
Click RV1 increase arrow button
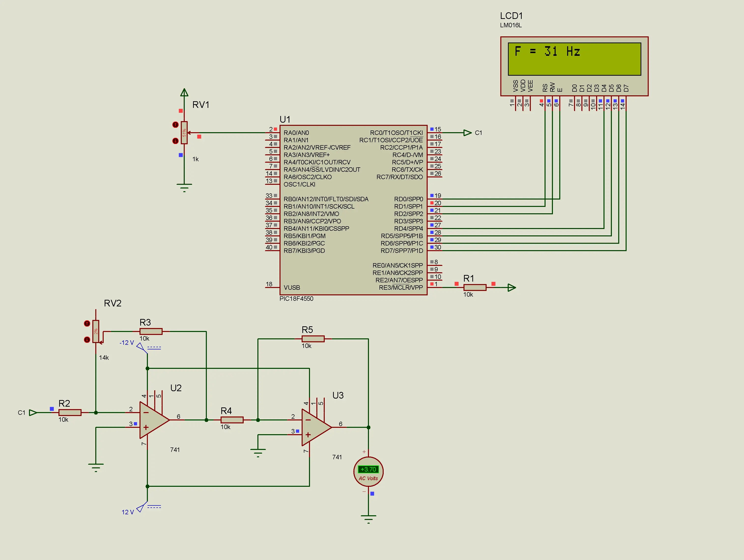[x=175, y=125]
